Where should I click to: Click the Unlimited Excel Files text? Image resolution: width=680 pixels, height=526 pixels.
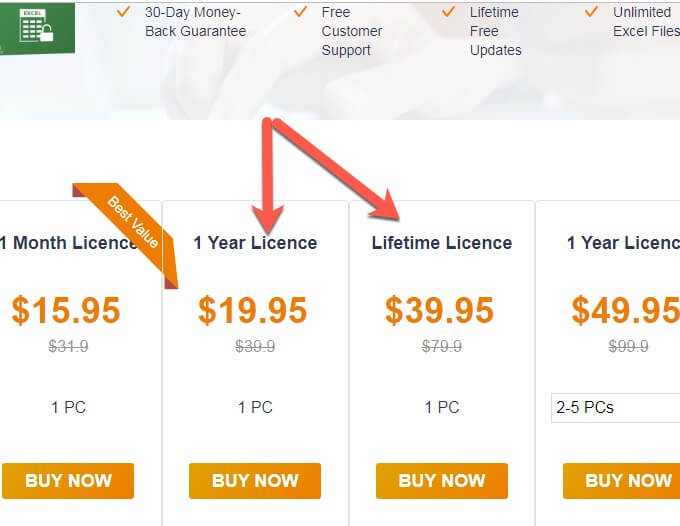tap(645, 21)
